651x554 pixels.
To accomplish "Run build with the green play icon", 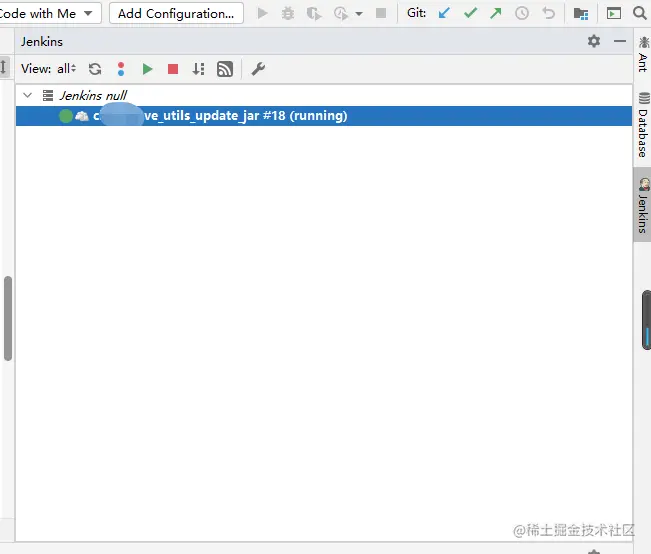I will (147, 69).
